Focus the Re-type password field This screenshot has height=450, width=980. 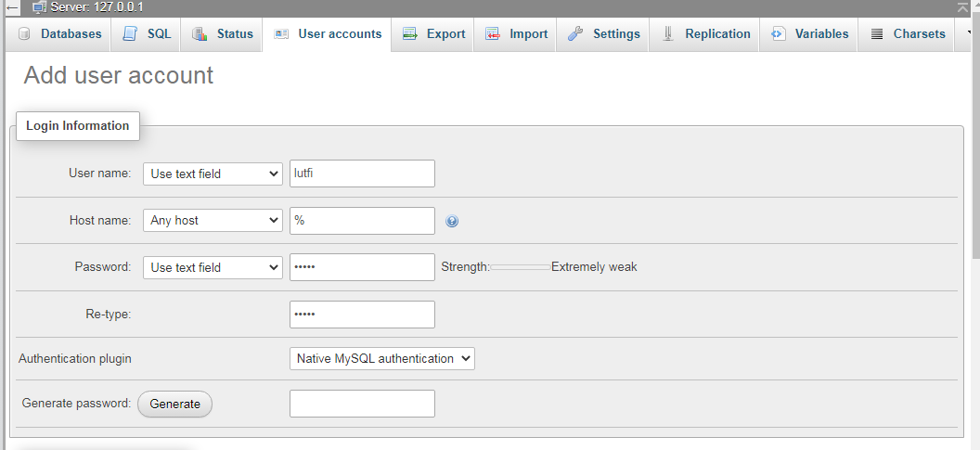click(x=362, y=315)
